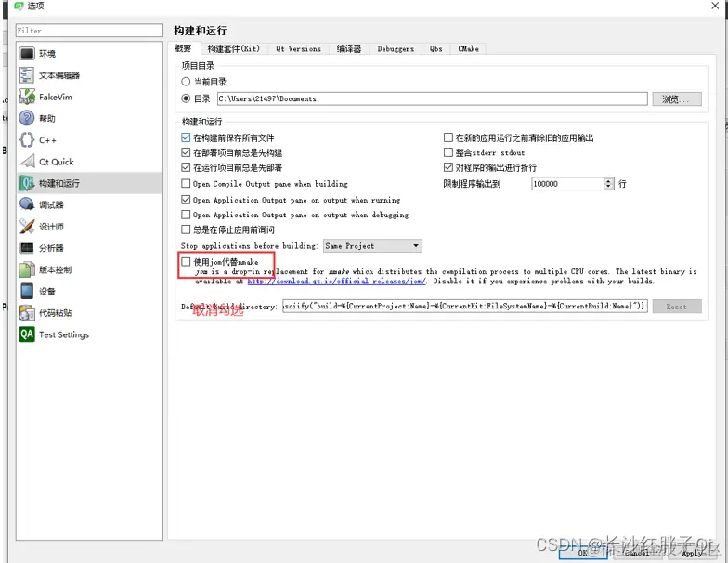This screenshot has width=728, height=563.
Task: Open the jom download link
Action: (336, 281)
